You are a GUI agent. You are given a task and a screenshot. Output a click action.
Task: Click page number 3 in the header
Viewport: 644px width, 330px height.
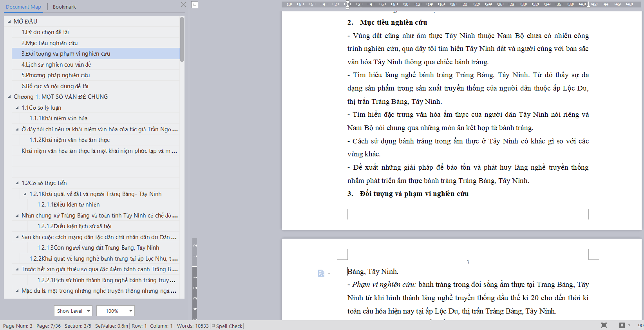pyautogui.click(x=468, y=262)
